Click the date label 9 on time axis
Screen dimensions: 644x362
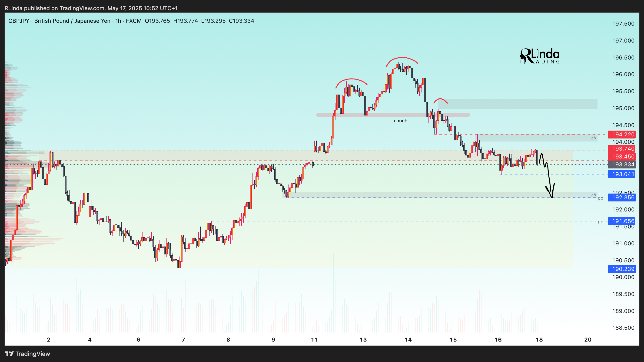tap(273, 339)
